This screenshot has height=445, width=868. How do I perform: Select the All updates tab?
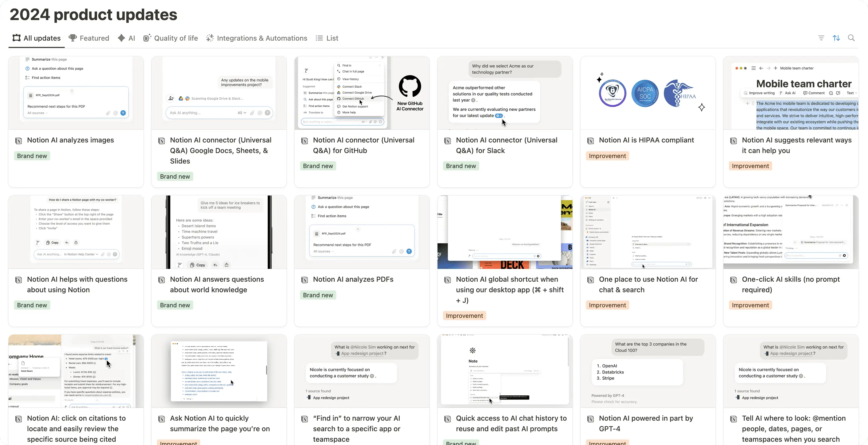pyautogui.click(x=42, y=38)
